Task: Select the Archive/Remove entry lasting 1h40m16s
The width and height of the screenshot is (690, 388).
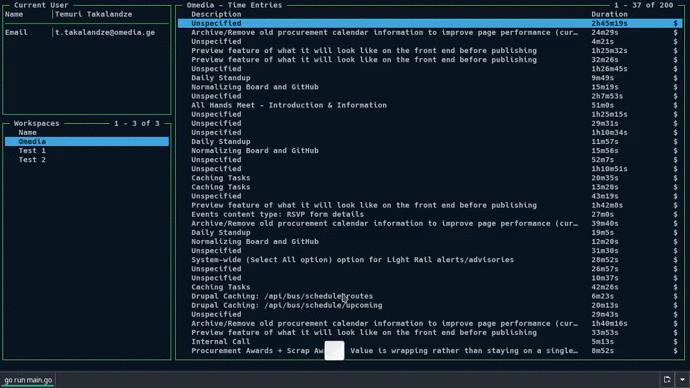Action: [x=430, y=323]
